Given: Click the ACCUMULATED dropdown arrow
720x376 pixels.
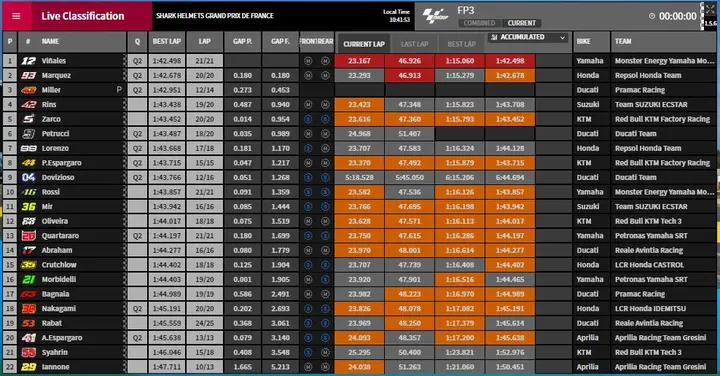Looking at the screenshot, I should pyautogui.click(x=562, y=38).
